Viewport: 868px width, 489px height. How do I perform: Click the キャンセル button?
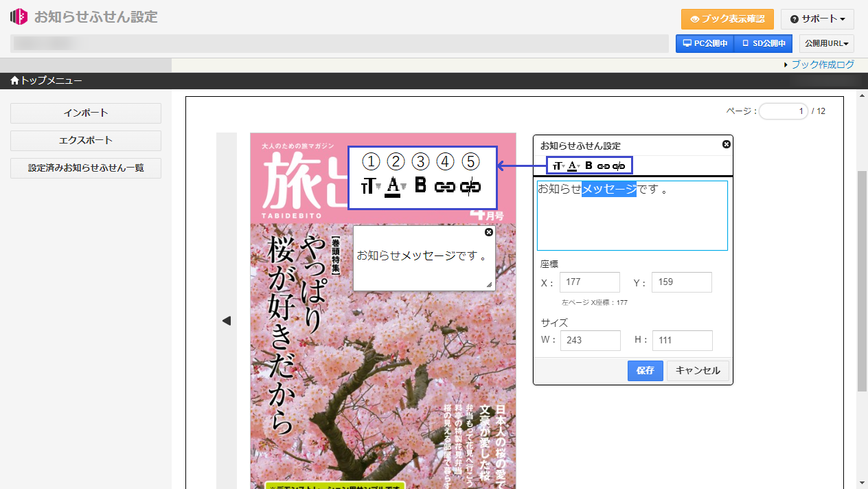click(698, 370)
